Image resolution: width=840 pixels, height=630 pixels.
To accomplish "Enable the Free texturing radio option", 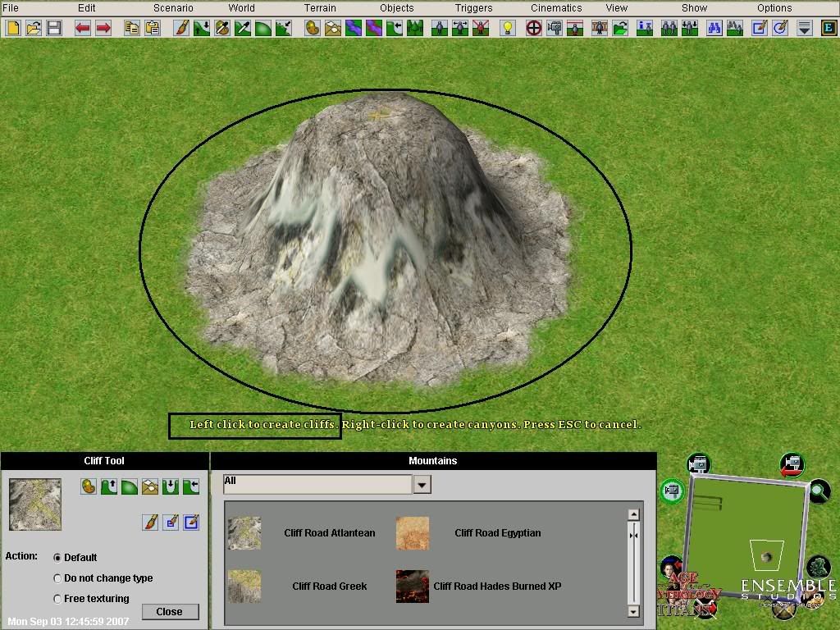I will tap(57, 599).
